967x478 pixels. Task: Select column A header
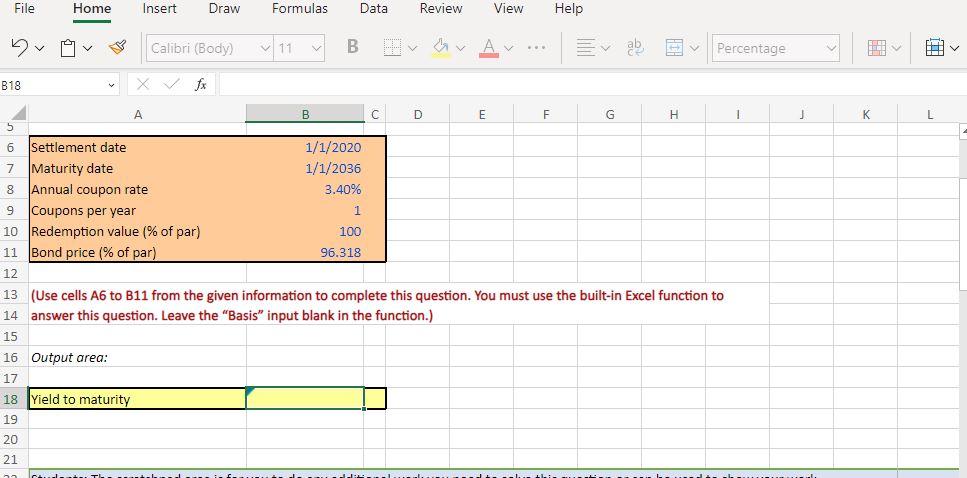tap(138, 114)
